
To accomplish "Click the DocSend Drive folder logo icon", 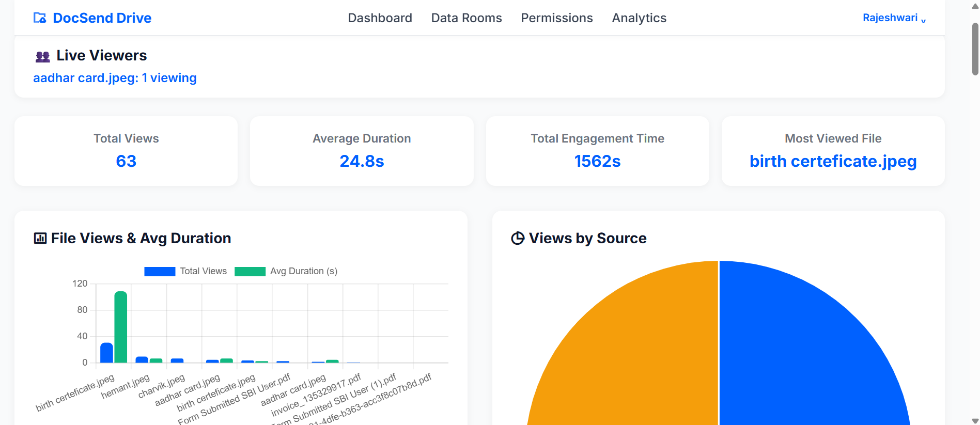I will [40, 18].
